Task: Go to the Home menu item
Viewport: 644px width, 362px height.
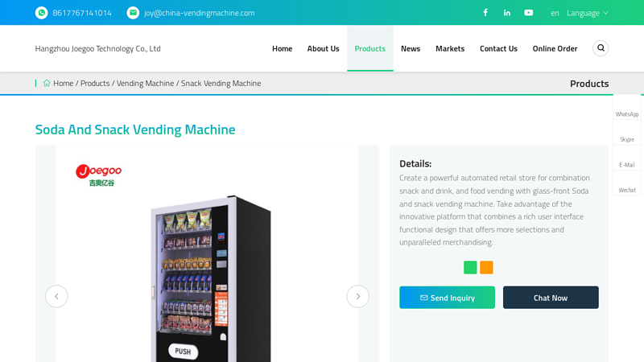Action: click(x=283, y=48)
